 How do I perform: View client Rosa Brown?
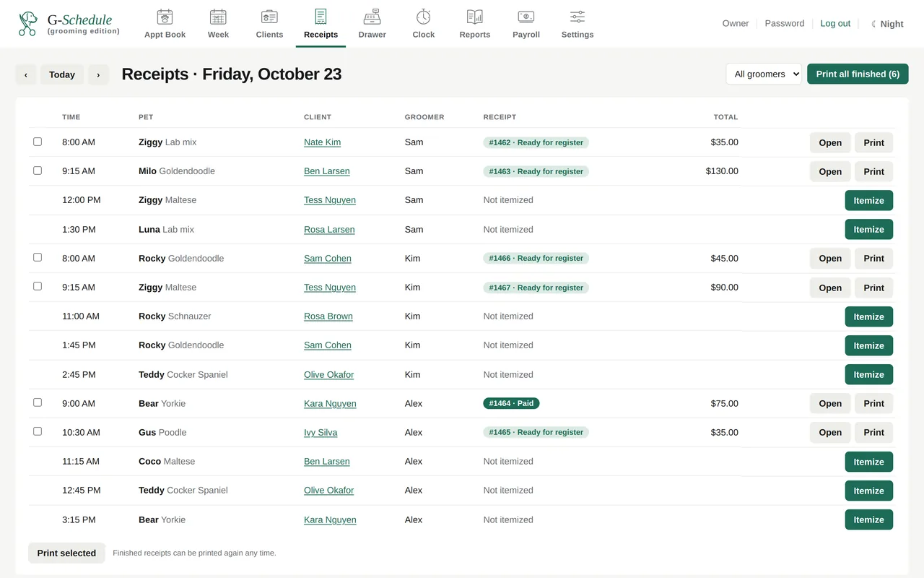point(328,316)
